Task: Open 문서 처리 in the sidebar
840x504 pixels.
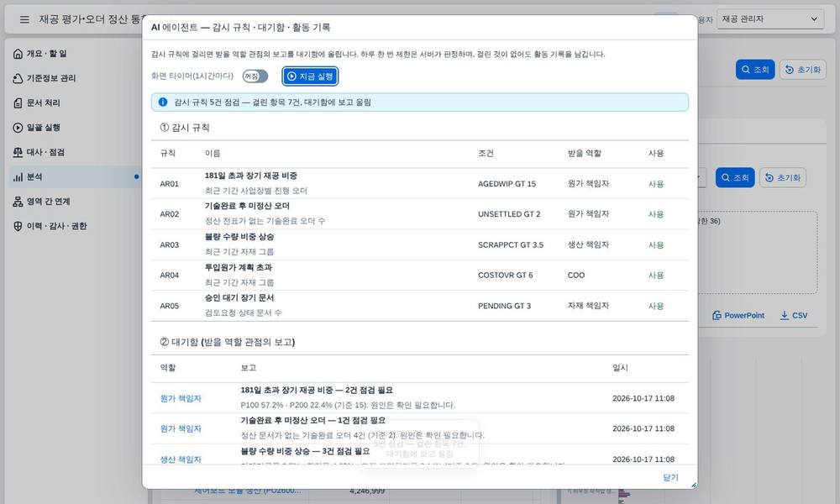Action: (x=75, y=102)
